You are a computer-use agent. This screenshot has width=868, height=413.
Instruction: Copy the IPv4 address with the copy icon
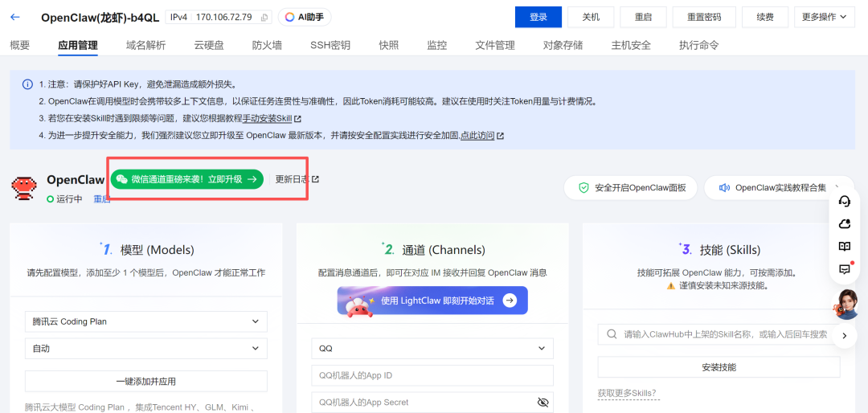pos(264,17)
